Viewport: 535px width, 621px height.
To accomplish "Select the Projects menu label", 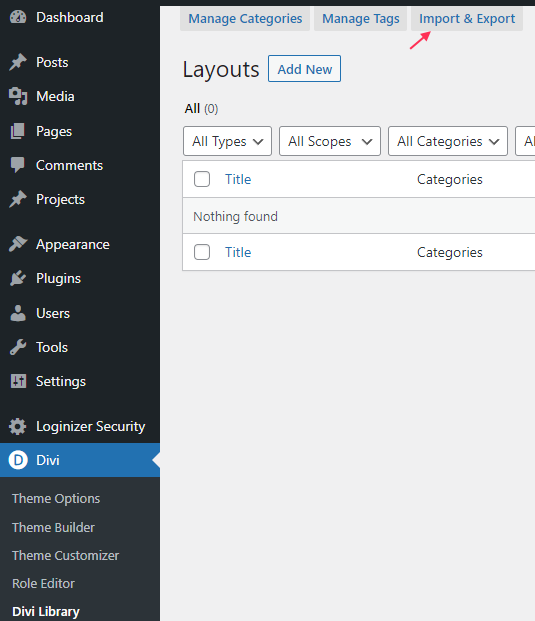I will tap(60, 200).
